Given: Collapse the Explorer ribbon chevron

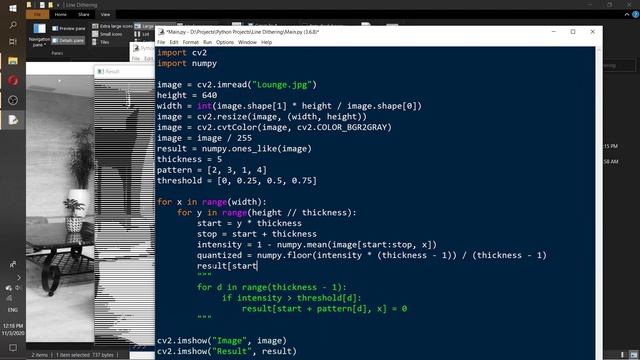Looking at the screenshot, I should (627, 14).
